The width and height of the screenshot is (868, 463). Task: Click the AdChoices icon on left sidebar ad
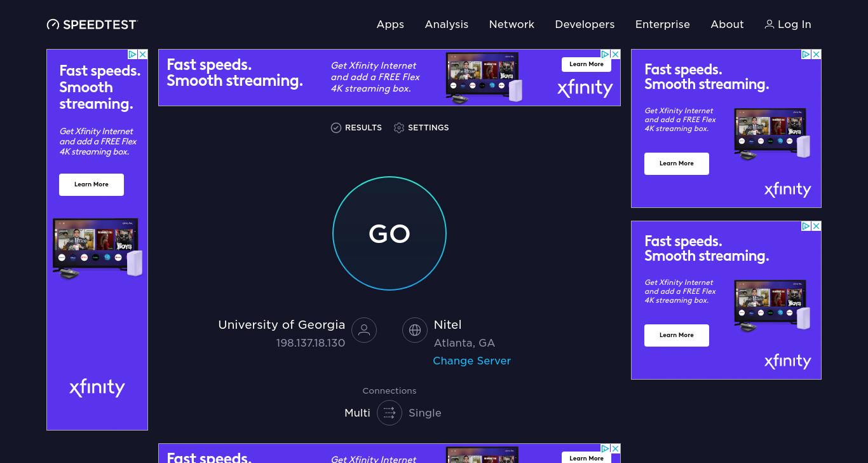click(133, 55)
